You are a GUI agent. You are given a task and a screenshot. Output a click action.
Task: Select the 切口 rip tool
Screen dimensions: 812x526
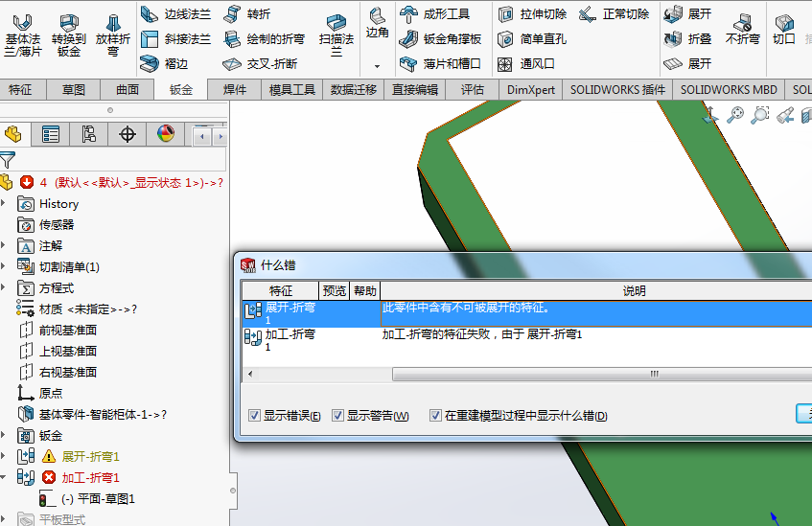click(784, 29)
